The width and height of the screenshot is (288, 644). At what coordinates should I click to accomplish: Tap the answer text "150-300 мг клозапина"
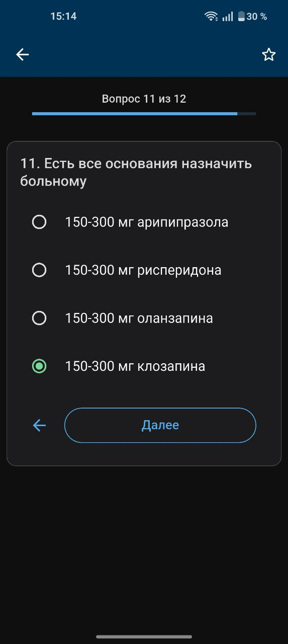coord(135,366)
